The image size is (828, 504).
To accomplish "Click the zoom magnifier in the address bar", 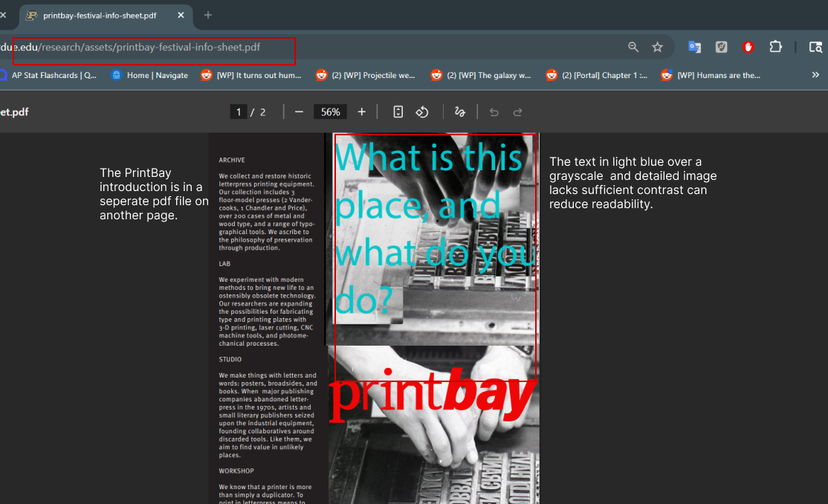I will click(633, 46).
